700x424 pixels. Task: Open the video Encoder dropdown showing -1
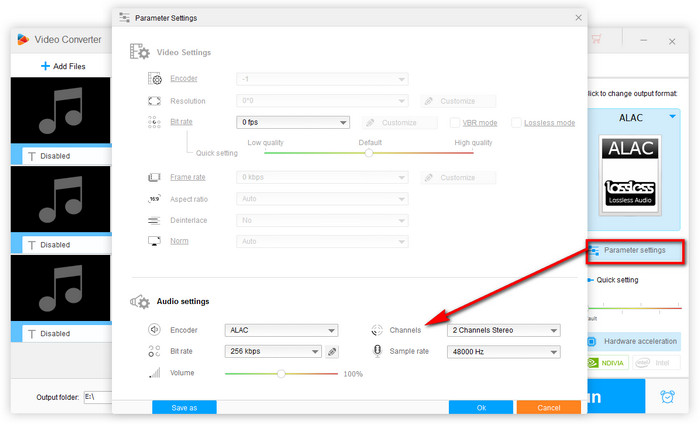(x=322, y=79)
